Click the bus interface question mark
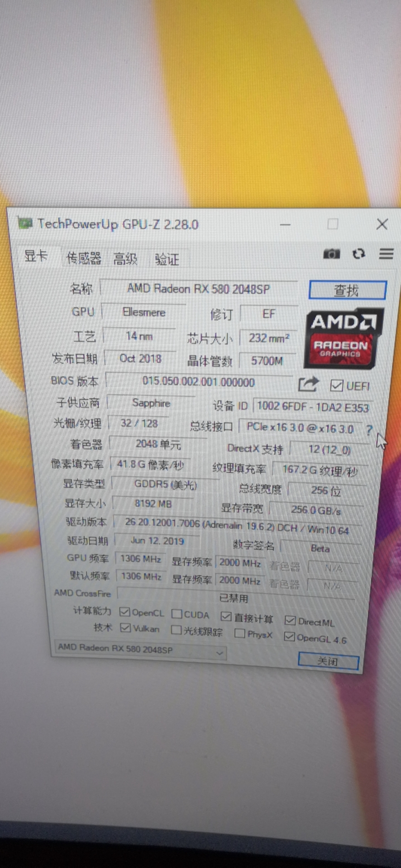Screen dimensions: 401x868 (x=369, y=429)
